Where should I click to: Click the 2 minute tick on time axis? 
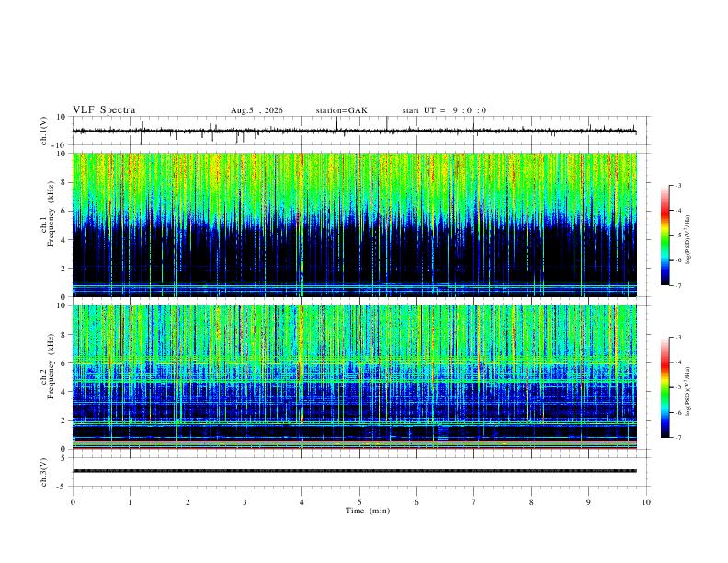pos(188,502)
